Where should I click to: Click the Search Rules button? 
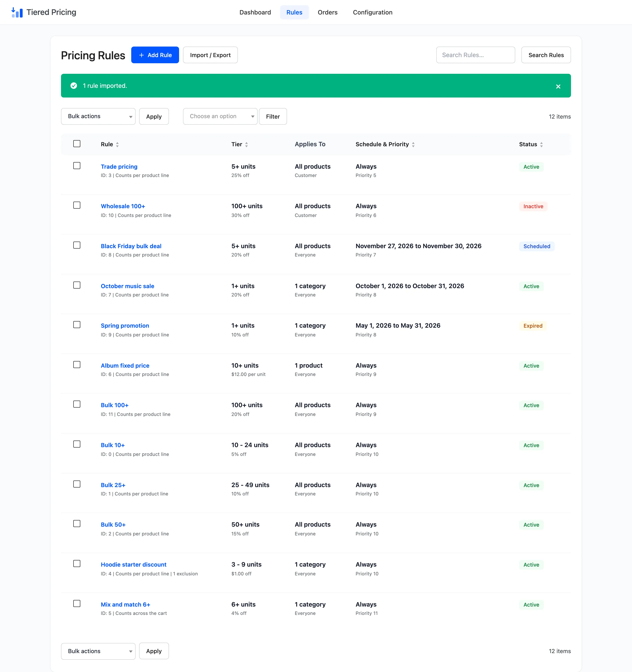coord(546,55)
